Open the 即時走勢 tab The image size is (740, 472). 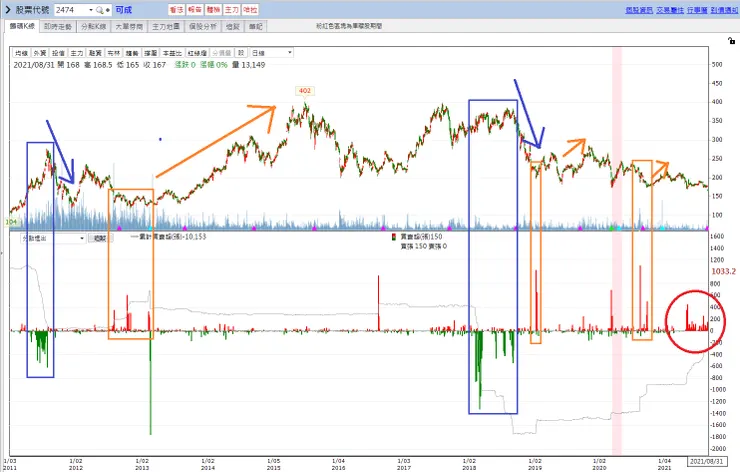click(x=58, y=26)
